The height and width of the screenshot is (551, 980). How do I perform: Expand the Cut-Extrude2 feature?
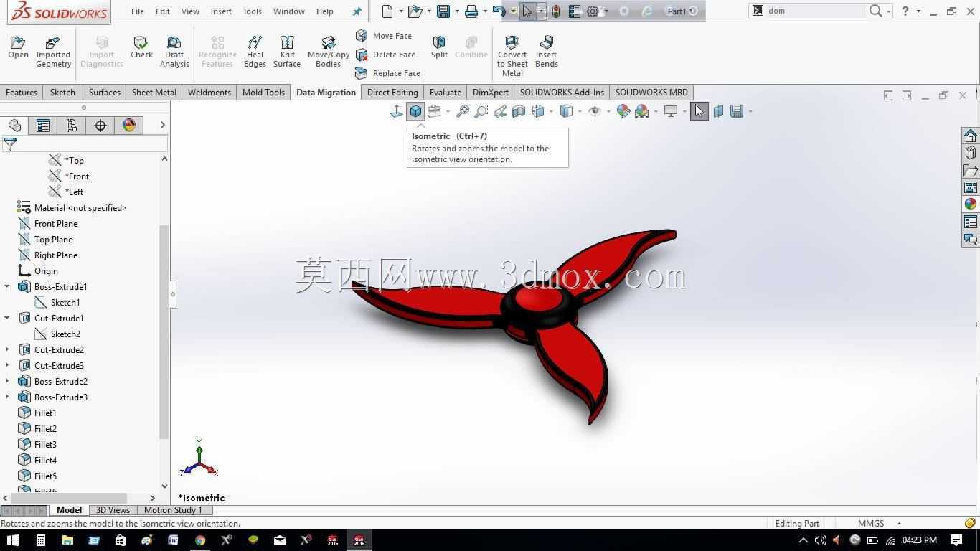click(7, 349)
